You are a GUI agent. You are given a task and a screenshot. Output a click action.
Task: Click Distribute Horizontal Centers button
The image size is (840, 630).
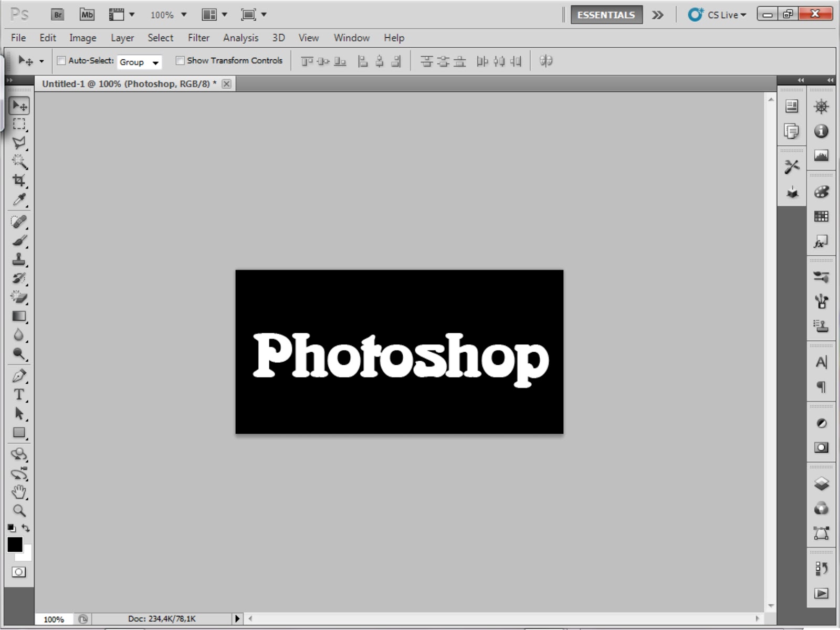pyautogui.click(x=499, y=61)
